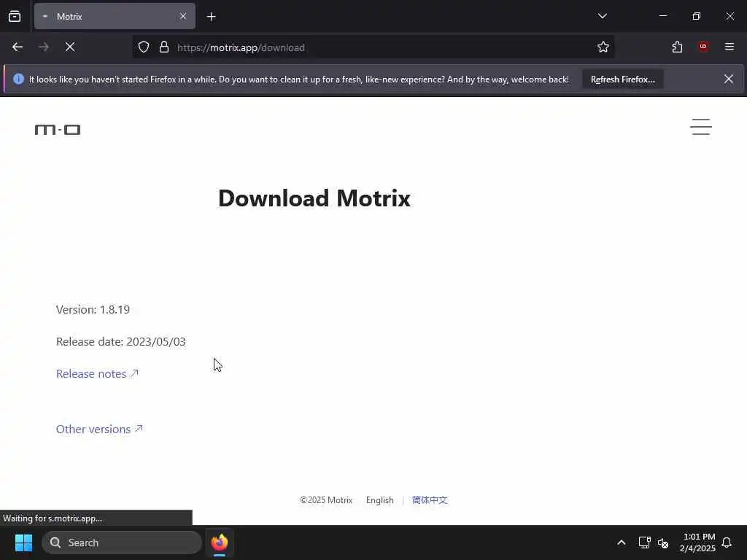Select English language in footer

pyautogui.click(x=379, y=500)
